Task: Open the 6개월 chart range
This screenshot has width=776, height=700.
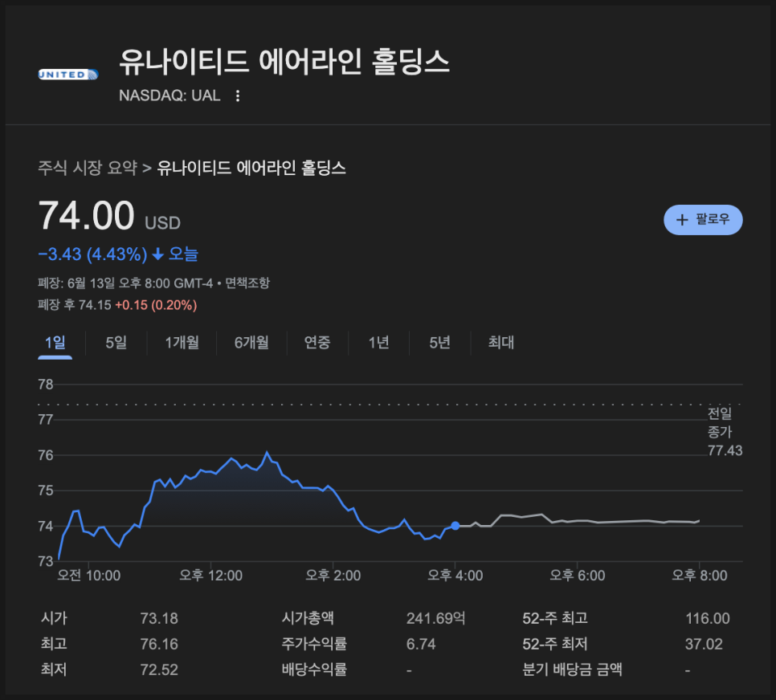Action: point(251,342)
